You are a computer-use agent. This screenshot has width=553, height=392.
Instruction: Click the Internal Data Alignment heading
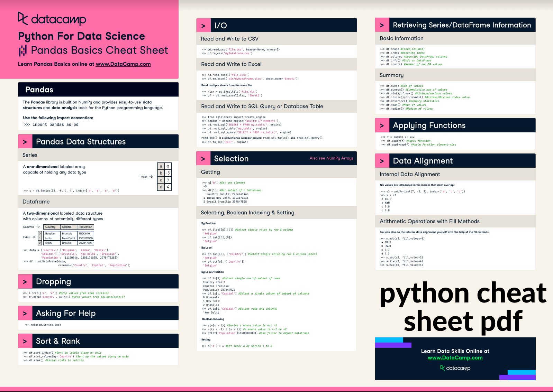coord(410,174)
